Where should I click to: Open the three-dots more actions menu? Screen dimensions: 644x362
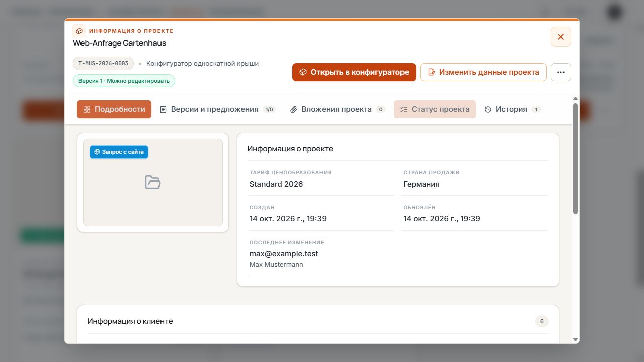point(561,72)
